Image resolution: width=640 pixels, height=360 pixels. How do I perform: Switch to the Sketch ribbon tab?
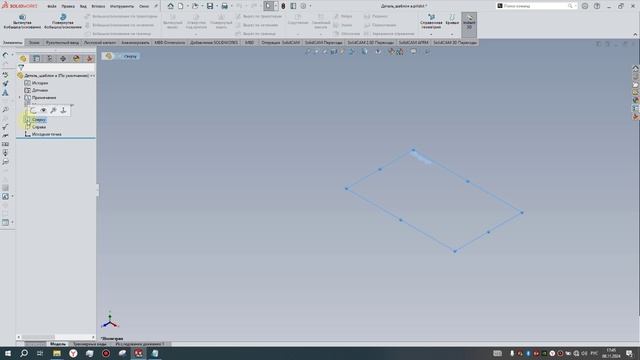coord(34,42)
